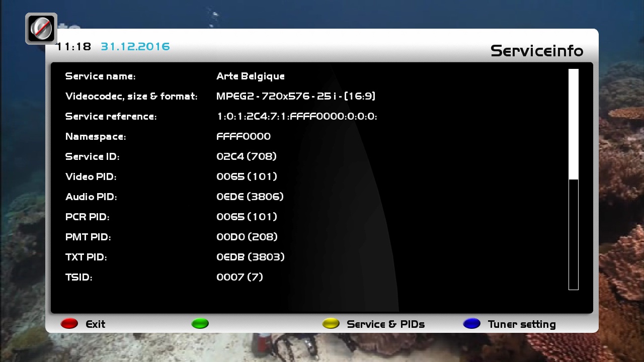
Task: Click the Audio PID 0EDE value
Action: pos(250,197)
